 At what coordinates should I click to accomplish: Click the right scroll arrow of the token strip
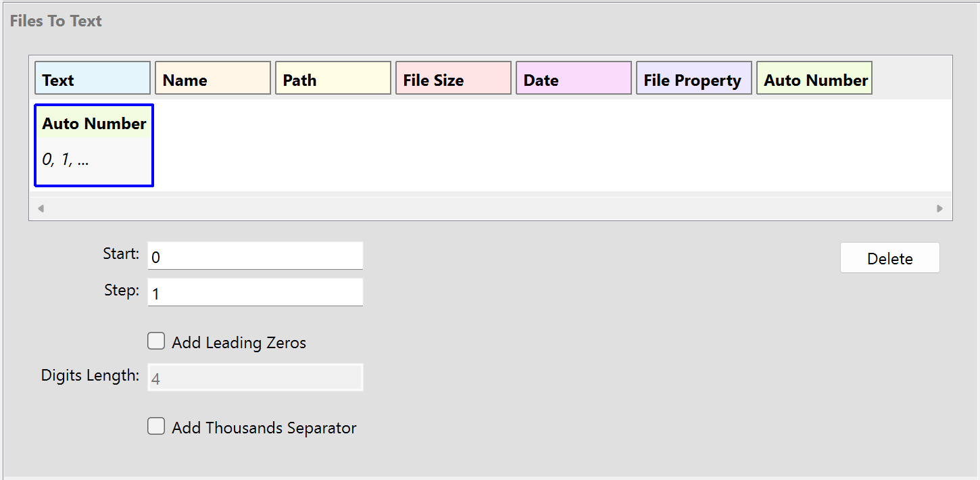point(939,208)
